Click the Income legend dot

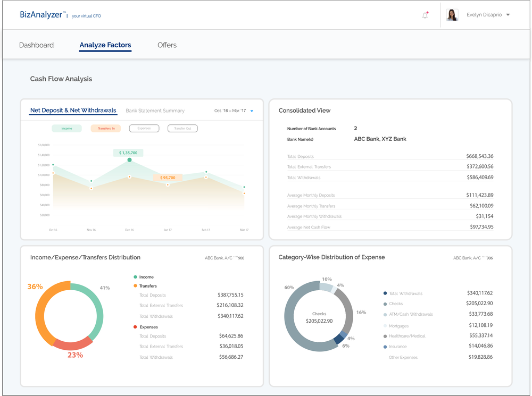136,277
